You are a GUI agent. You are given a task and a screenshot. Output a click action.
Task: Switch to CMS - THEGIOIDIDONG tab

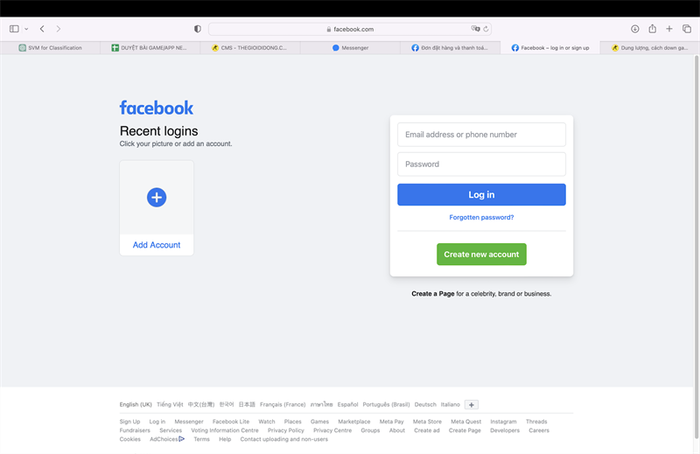pos(250,48)
